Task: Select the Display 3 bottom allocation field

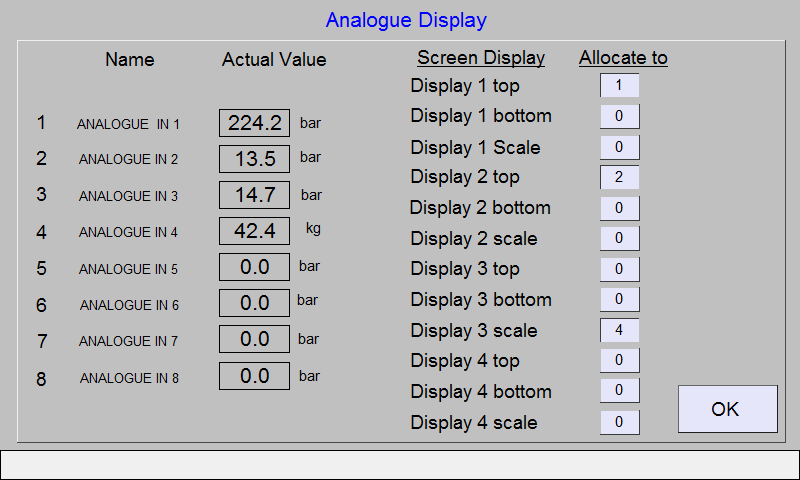Action: point(619,299)
